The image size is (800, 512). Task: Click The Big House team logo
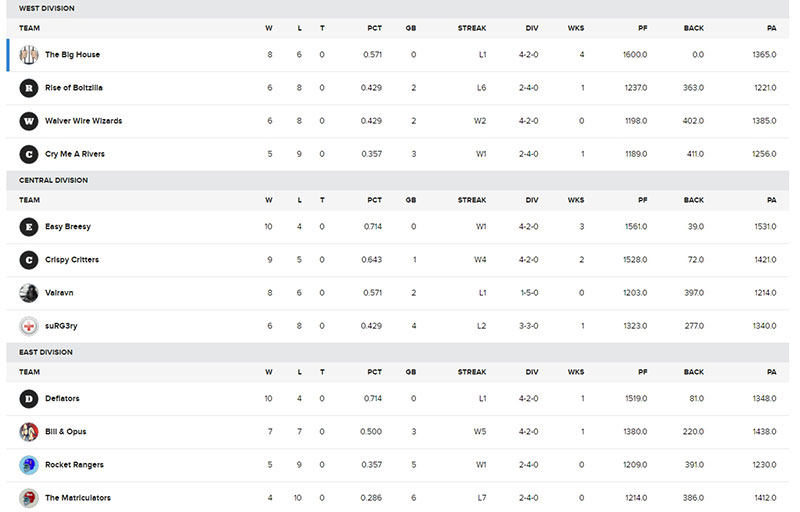[29, 55]
